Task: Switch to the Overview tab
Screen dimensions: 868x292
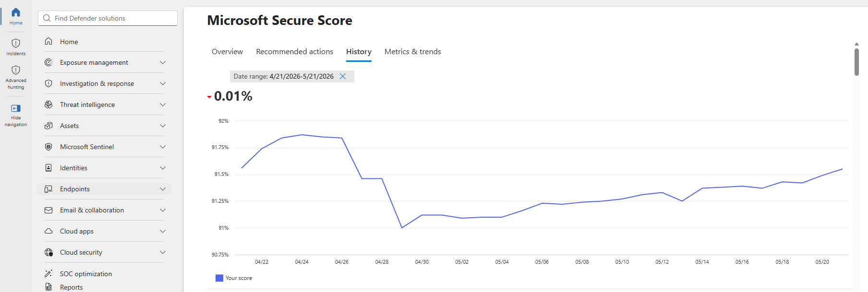Action: click(x=227, y=52)
